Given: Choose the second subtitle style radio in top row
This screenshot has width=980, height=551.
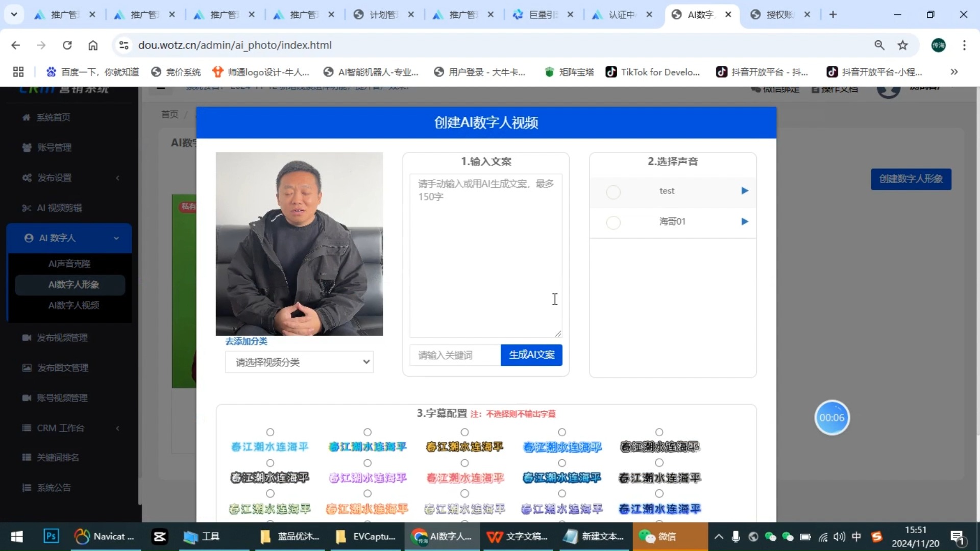Looking at the screenshot, I should (367, 432).
